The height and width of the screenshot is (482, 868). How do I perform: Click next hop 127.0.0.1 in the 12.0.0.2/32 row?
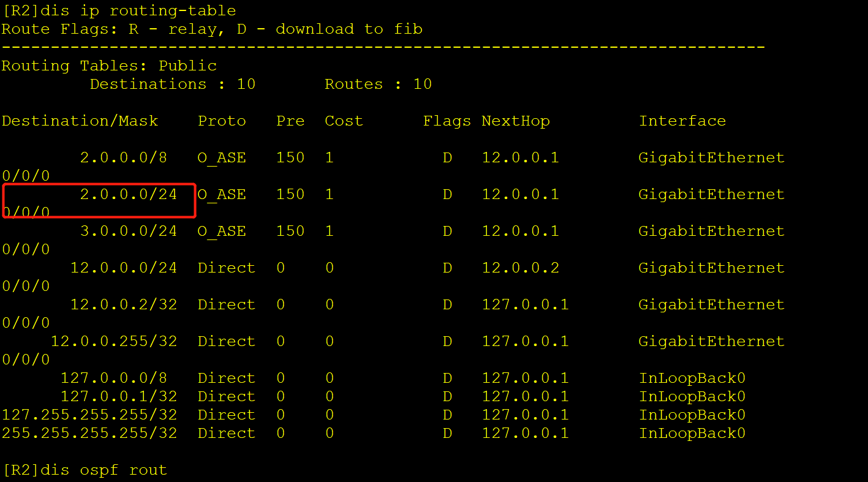[x=525, y=304]
